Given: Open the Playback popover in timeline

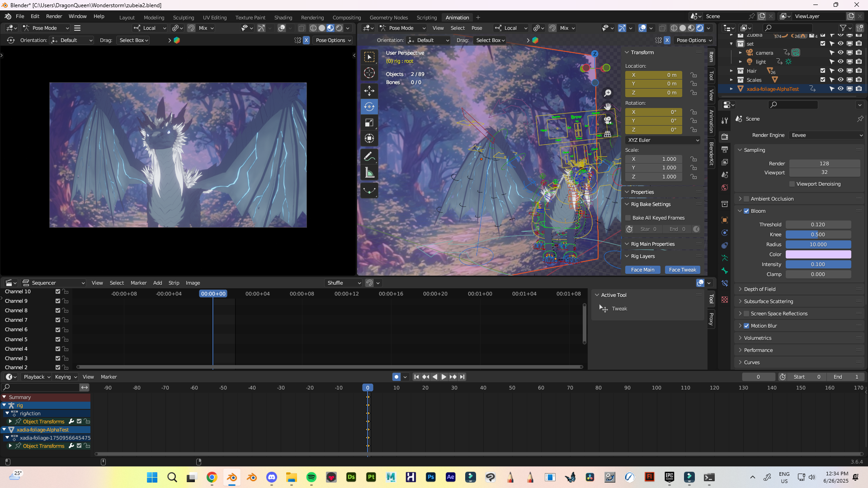Looking at the screenshot, I should (37, 377).
